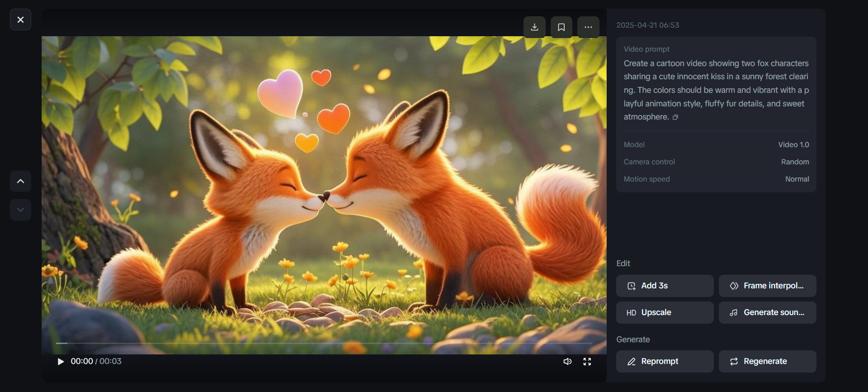
Task: Select the timestamp 2025-04-21 06:53
Action: point(648,25)
